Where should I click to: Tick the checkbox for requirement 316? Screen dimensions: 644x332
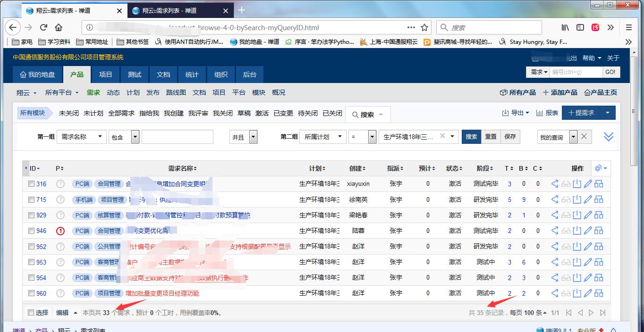(31, 184)
